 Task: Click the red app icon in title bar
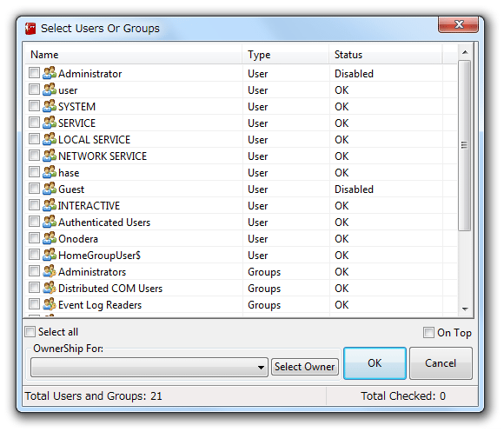(x=30, y=29)
